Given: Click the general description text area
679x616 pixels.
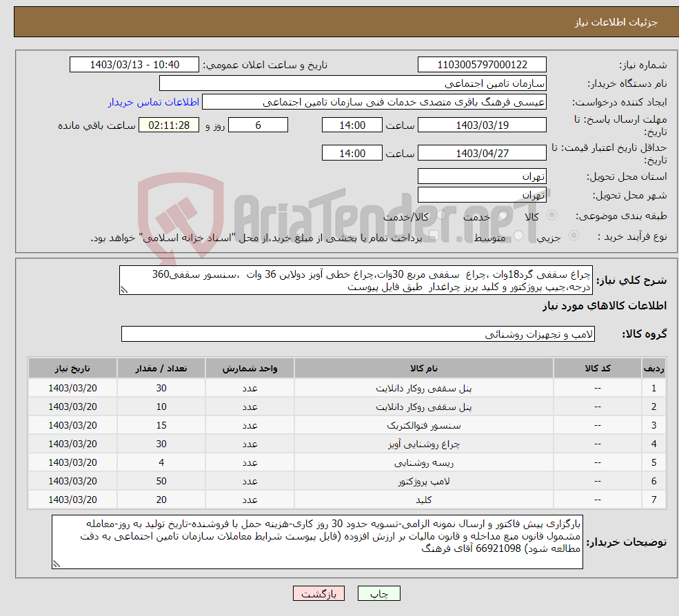Looking at the screenshot, I should [x=356, y=280].
